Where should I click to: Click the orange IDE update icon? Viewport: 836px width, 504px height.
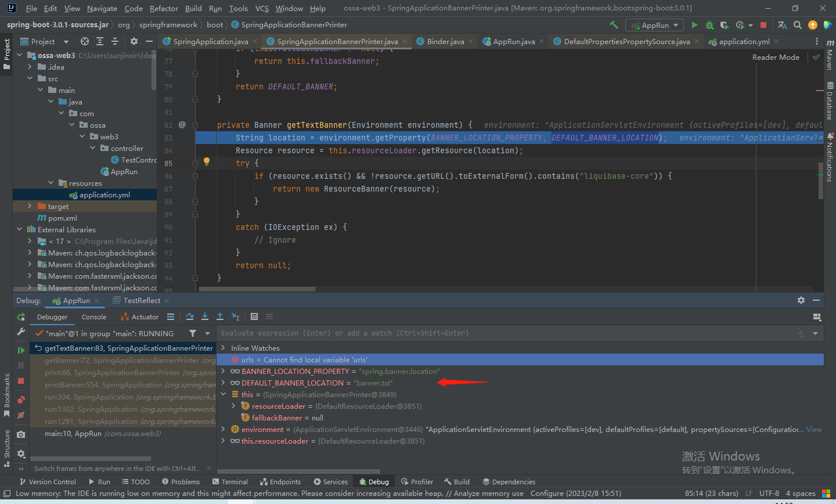pyautogui.click(x=813, y=25)
